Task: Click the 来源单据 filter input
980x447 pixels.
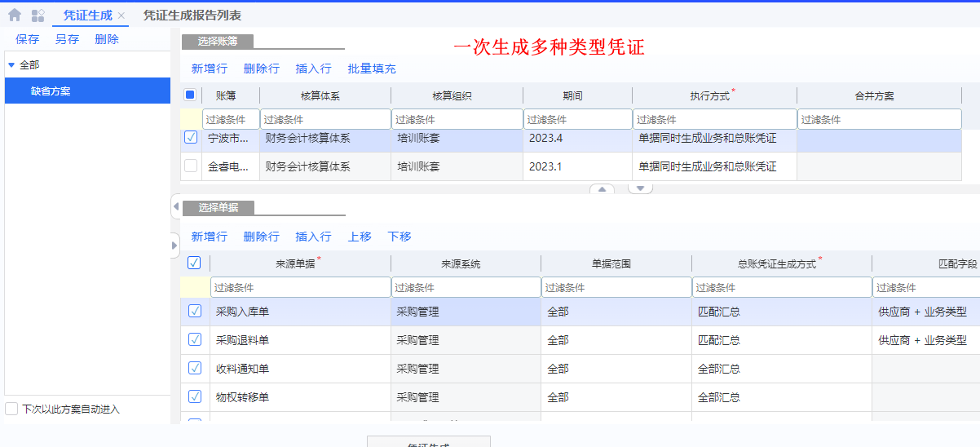Action: point(300,287)
